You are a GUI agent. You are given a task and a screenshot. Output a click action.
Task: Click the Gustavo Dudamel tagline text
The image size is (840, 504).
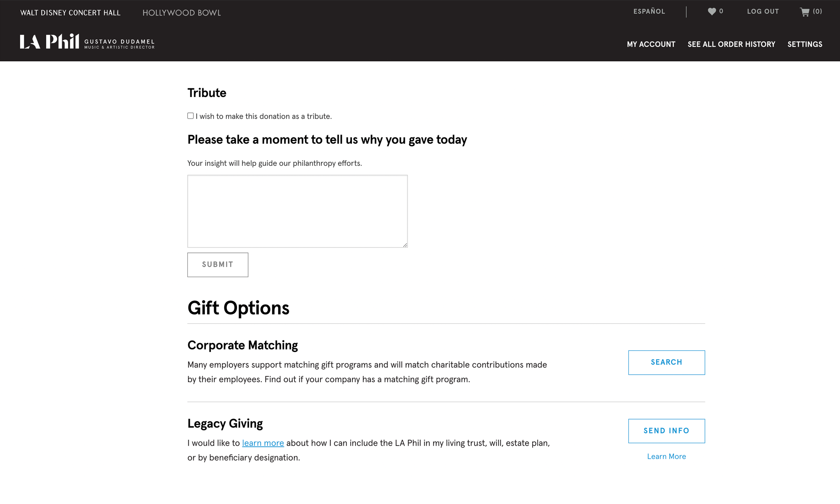point(119,44)
